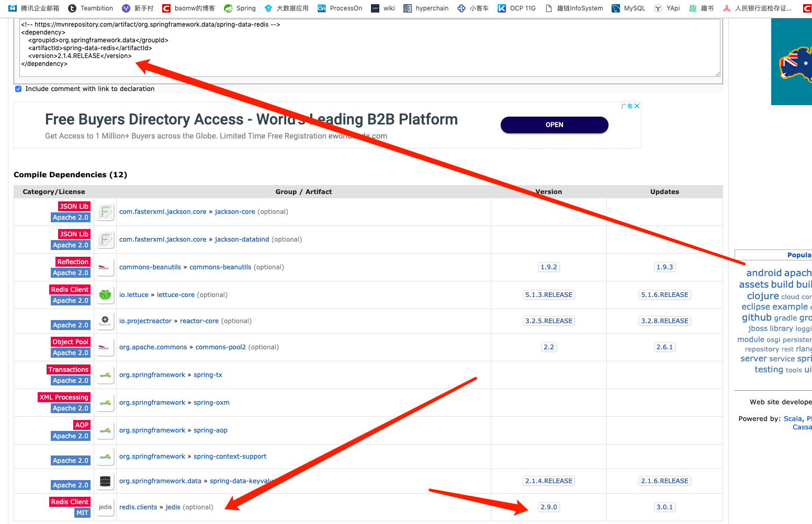The image size is (812, 524).
Task: Click the jackson-databind artifact logo icon
Action: (x=106, y=240)
